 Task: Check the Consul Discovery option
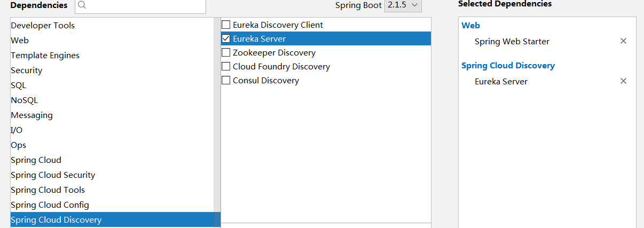point(226,80)
